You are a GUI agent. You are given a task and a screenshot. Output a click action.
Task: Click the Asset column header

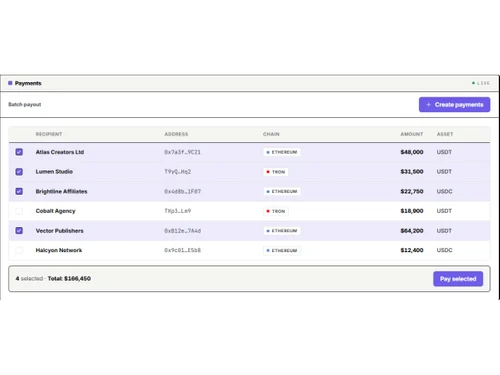(x=445, y=134)
